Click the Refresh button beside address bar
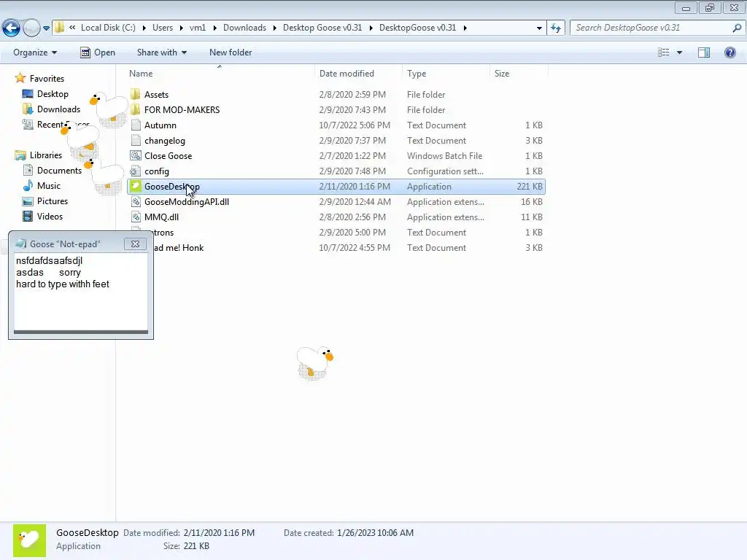Screen dimensions: 747x560 [556, 28]
